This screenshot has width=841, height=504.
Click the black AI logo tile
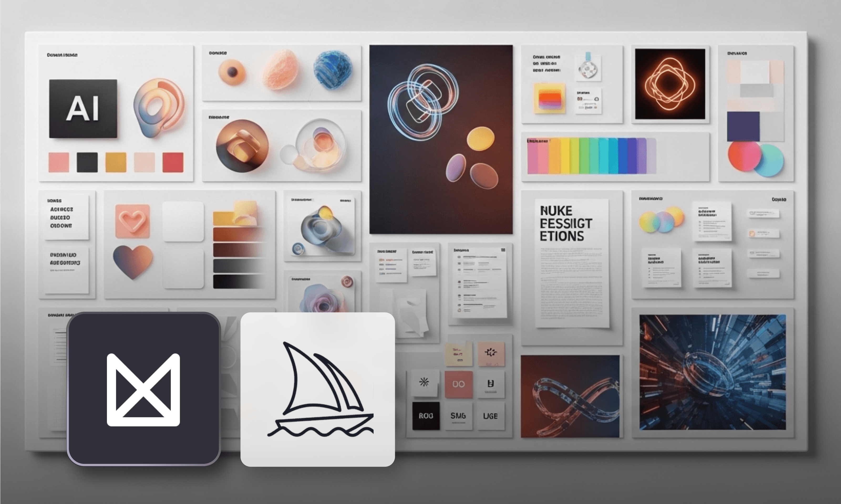83,109
